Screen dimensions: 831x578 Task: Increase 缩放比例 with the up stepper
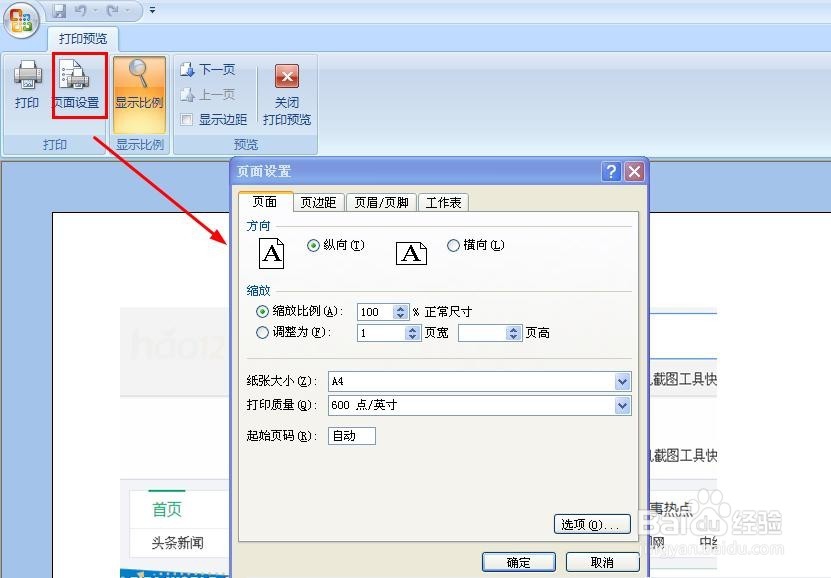[398, 307]
